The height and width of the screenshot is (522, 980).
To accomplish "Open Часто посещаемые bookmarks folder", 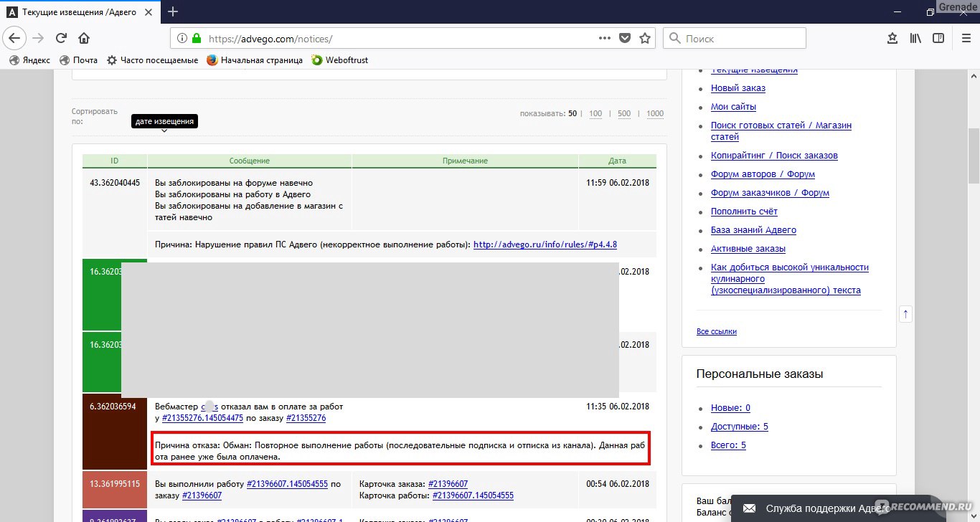I will click(152, 60).
